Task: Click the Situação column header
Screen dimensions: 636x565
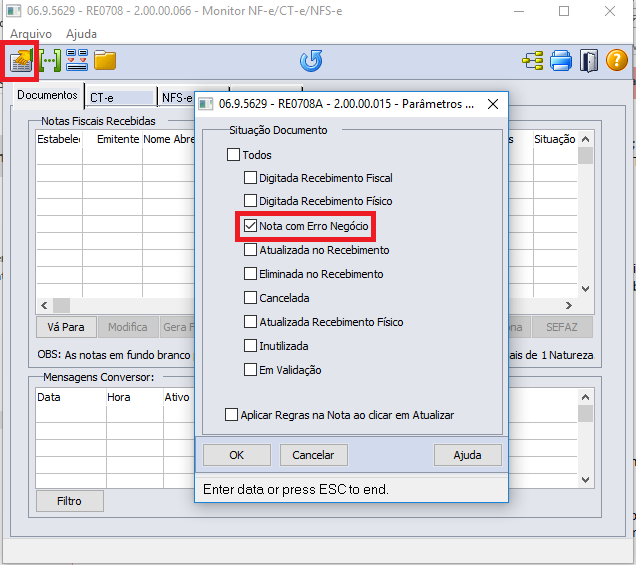Action: point(555,139)
